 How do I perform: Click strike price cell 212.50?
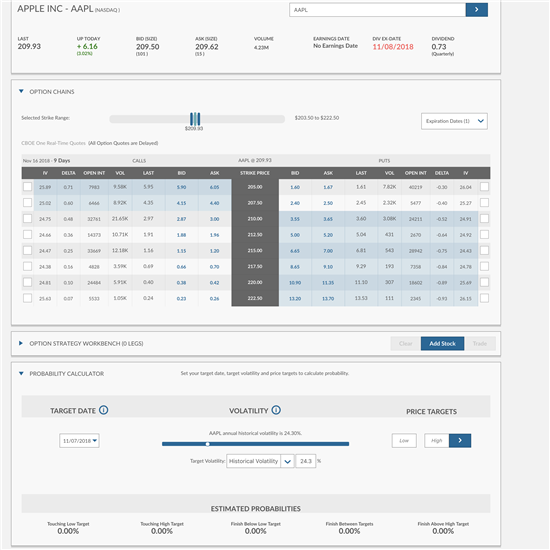coord(255,235)
